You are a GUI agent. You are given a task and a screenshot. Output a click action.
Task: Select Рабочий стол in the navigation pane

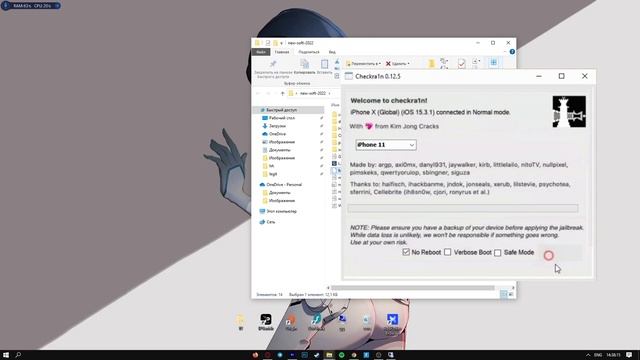point(282,118)
